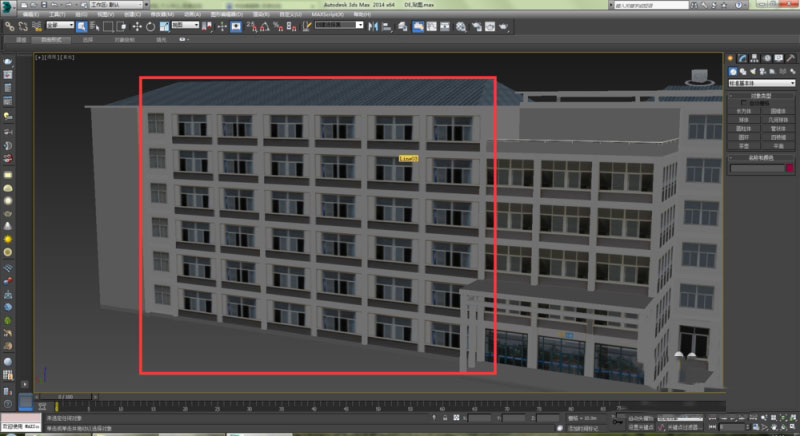Viewport: 800px width, 436px height.
Task: Click the 长方体 box button
Action: point(744,111)
